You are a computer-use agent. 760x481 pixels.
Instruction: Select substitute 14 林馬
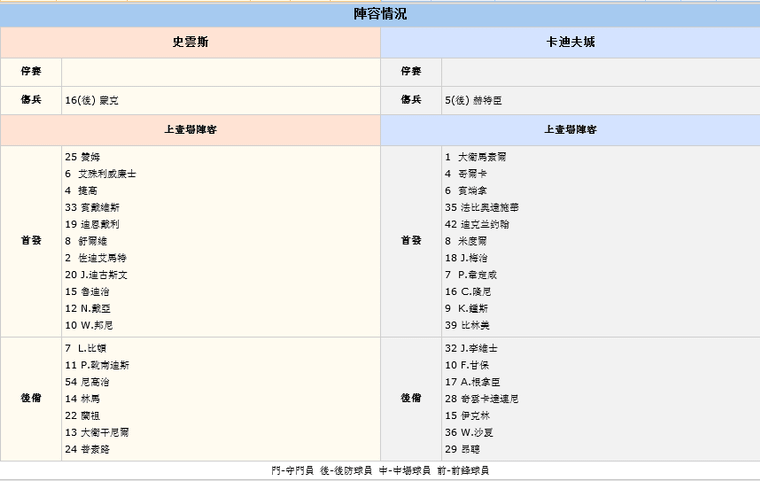tap(82, 399)
